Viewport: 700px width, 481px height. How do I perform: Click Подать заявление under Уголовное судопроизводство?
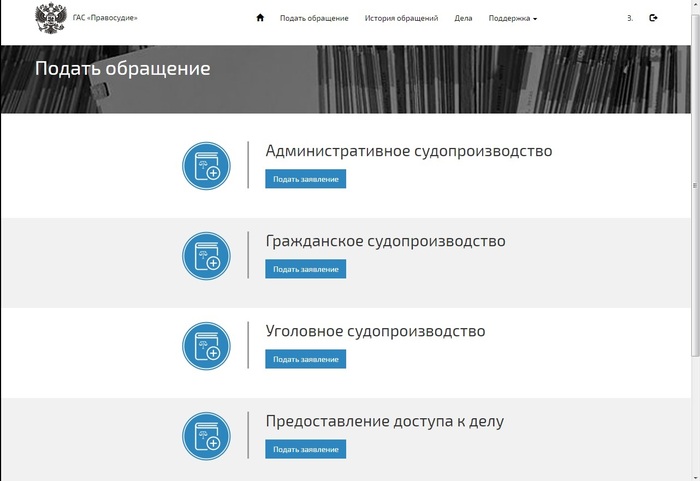click(x=305, y=359)
